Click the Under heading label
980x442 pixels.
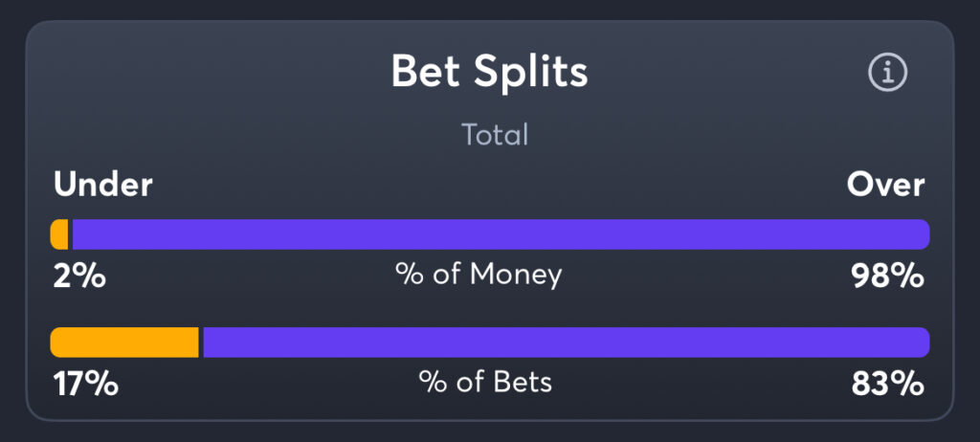pyautogui.click(x=103, y=185)
